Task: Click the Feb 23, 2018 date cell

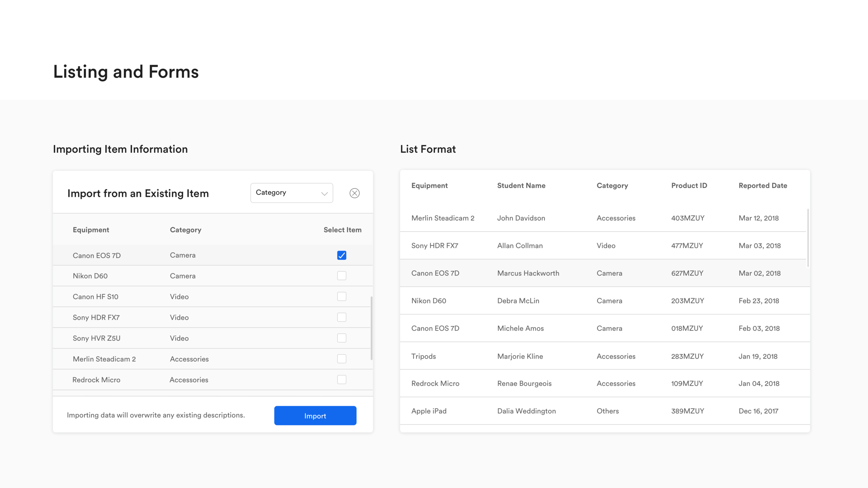Action: click(759, 301)
